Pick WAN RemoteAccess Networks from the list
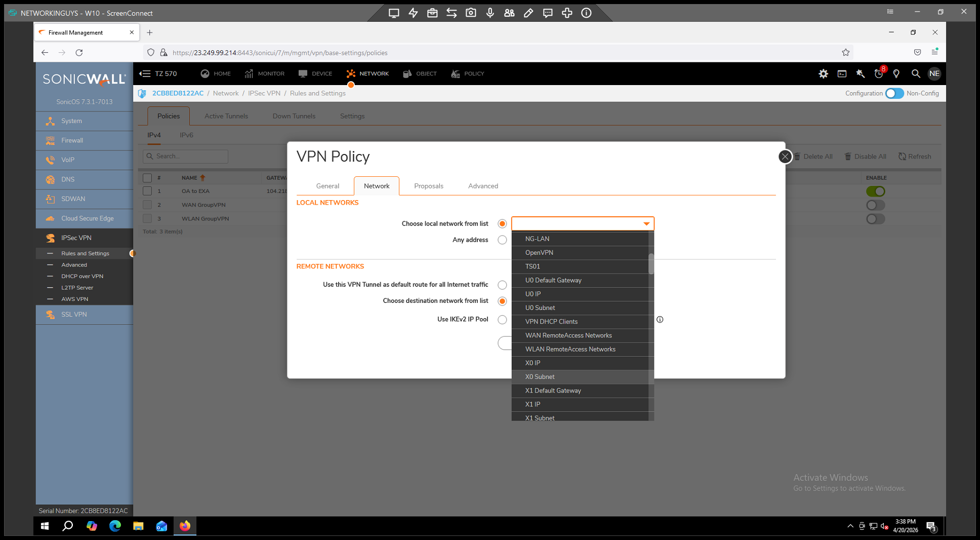The width and height of the screenshot is (980, 540). coord(568,335)
